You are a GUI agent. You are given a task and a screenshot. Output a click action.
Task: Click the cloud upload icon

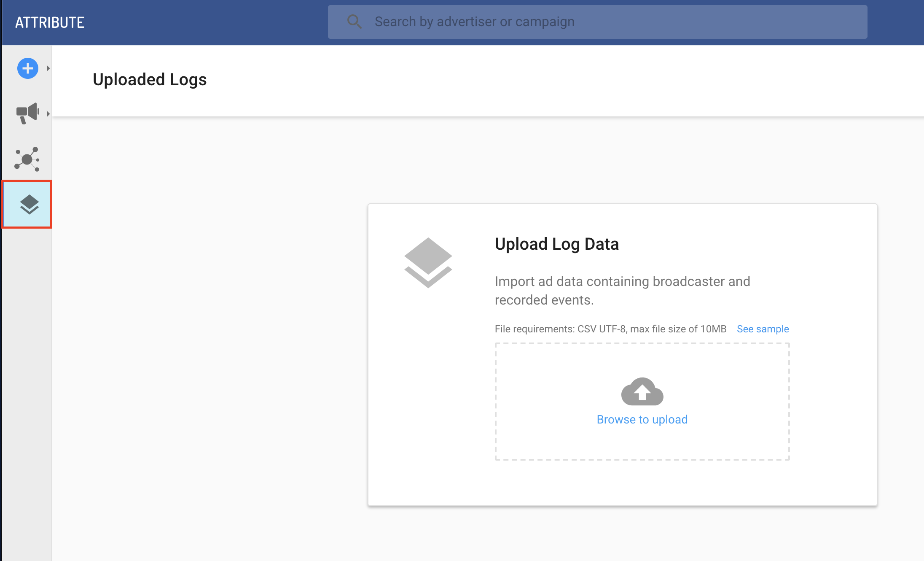pyautogui.click(x=642, y=392)
